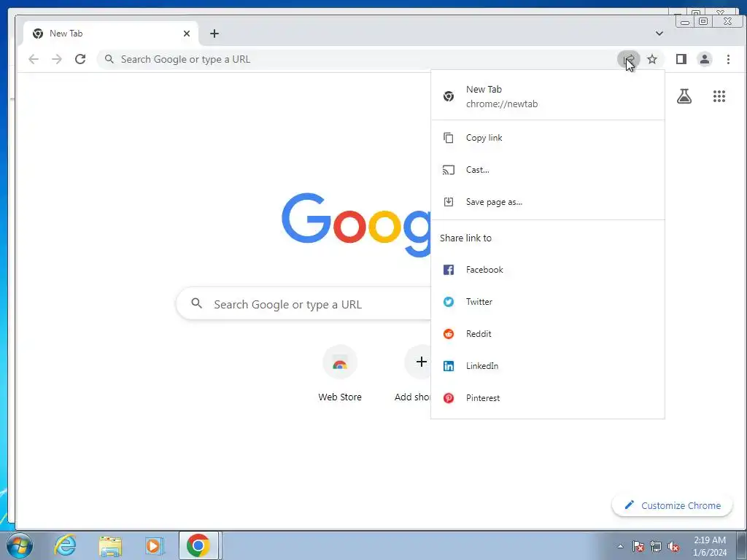Image resolution: width=747 pixels, height=560 pixels.
Task: Share link to Reddit
Action: click(x=548, y=334)
